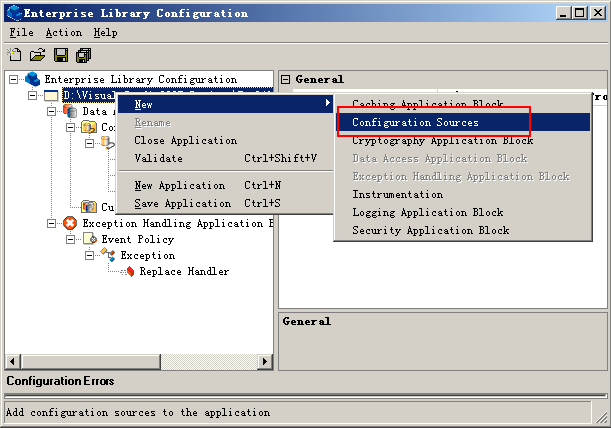Select the Exception tree item

coord(148,255)
